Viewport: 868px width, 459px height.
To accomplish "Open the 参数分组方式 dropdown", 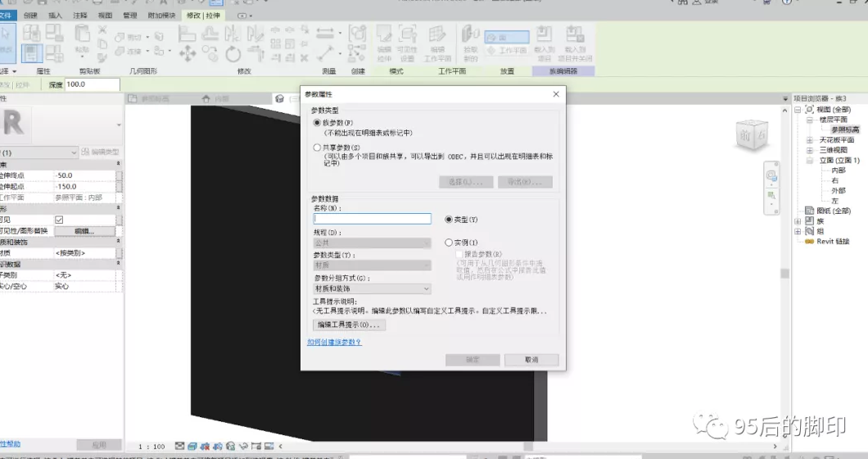I will 372,289.
